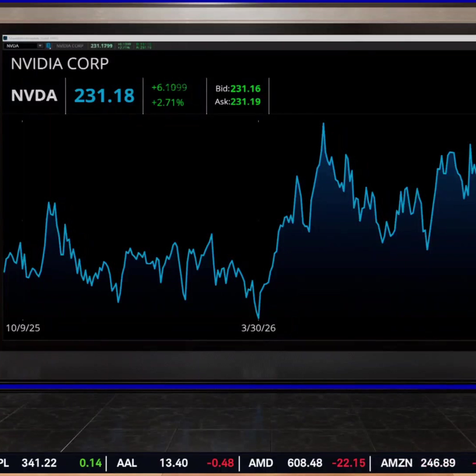The width and height of the screenshot is (476, 476).
Task: Click the AMZN price 246.89
Action: coord(438,463)
